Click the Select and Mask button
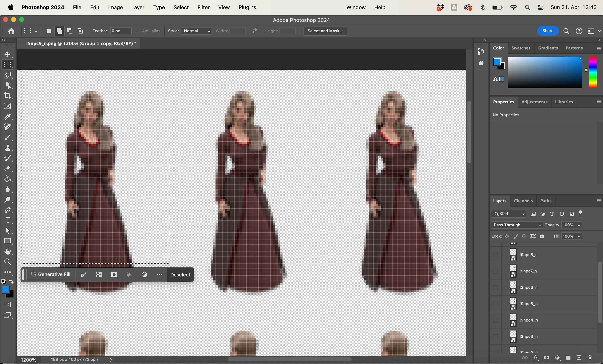The image size is (603, 364). tap(325, 31)
